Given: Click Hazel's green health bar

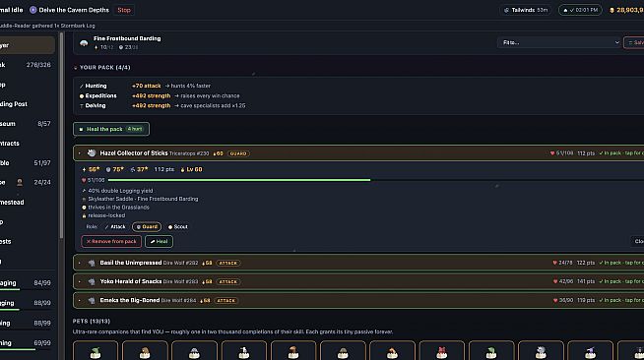Looking at the screenshot, I should (x=239, y=180).
